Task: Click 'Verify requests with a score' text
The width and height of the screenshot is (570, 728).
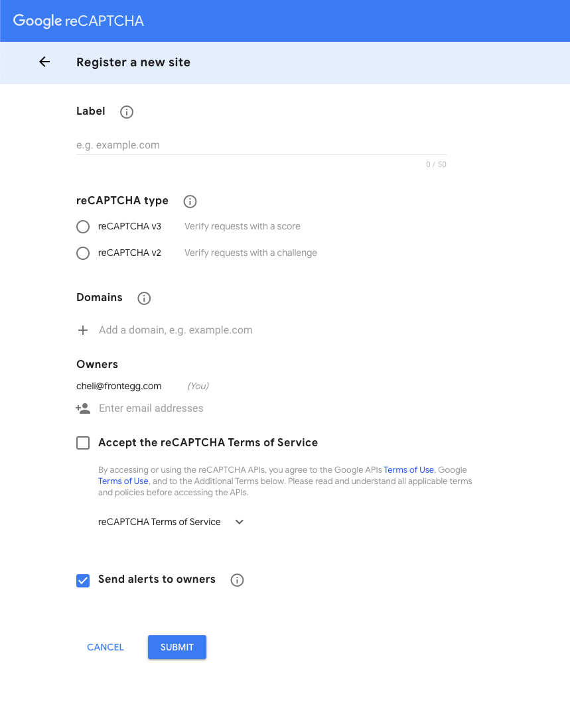Action: 242,227
